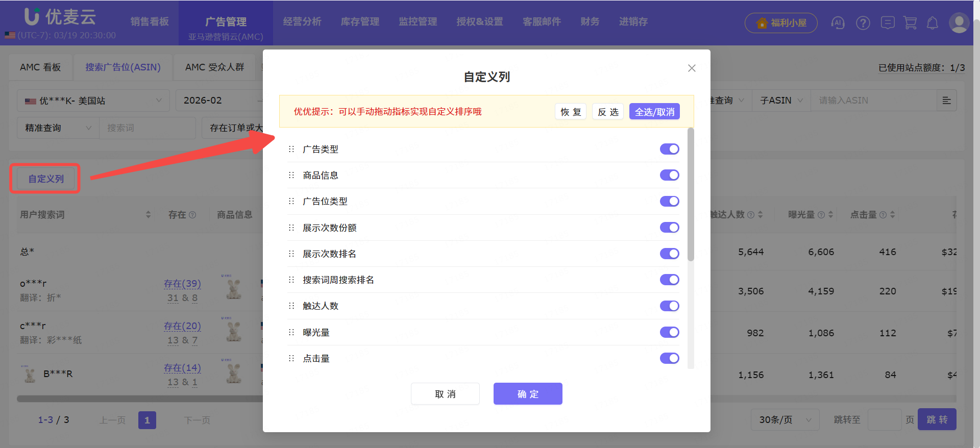Open the messages chat icon in header

point(888,23)
